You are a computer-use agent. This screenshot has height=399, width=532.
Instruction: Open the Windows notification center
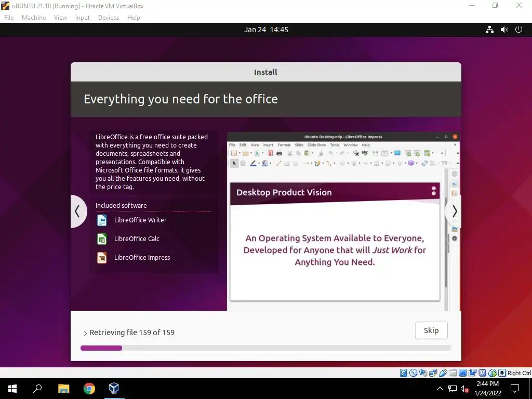point(515,389)
